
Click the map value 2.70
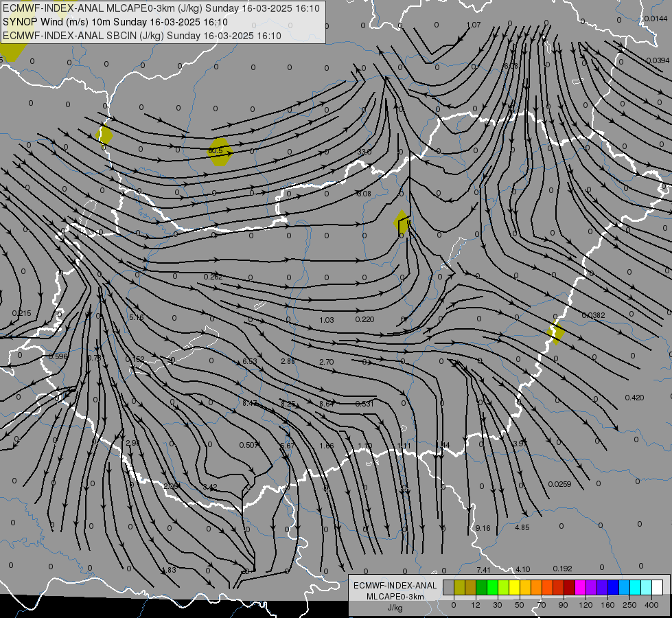(x=327, y=362)
